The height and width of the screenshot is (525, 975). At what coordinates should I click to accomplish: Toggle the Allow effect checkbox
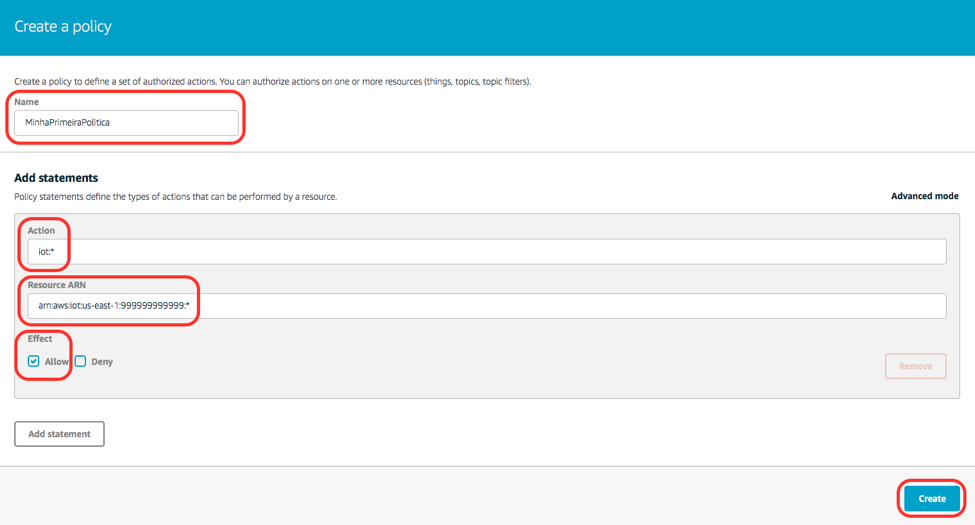pyautogui.click(x=34, y=361)
